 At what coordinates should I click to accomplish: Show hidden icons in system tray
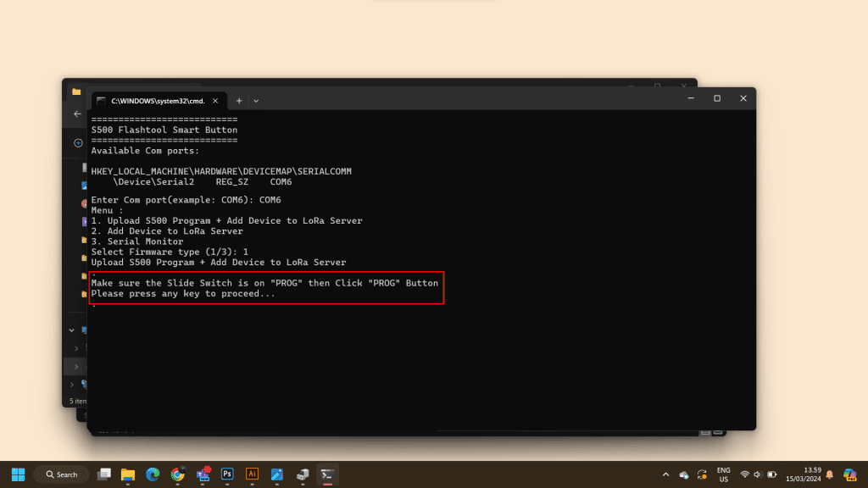(665, 474)
